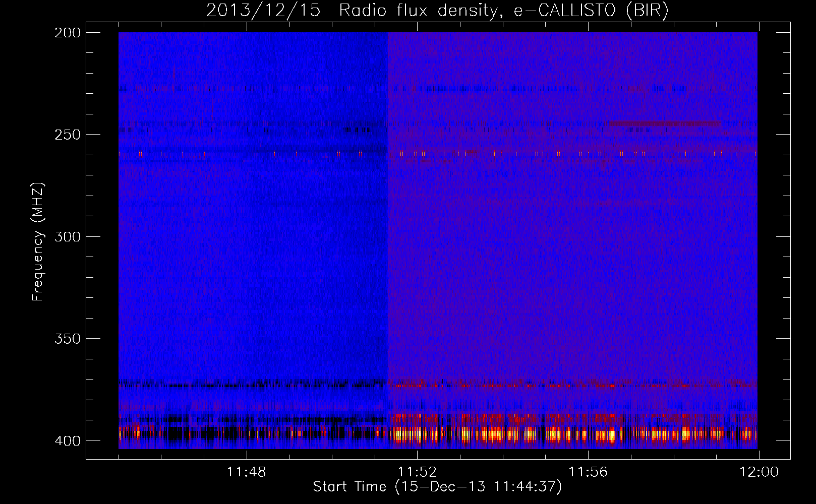
Task: Click the 'Frequency (MHZ)' axis label
Action: point(38,242)
